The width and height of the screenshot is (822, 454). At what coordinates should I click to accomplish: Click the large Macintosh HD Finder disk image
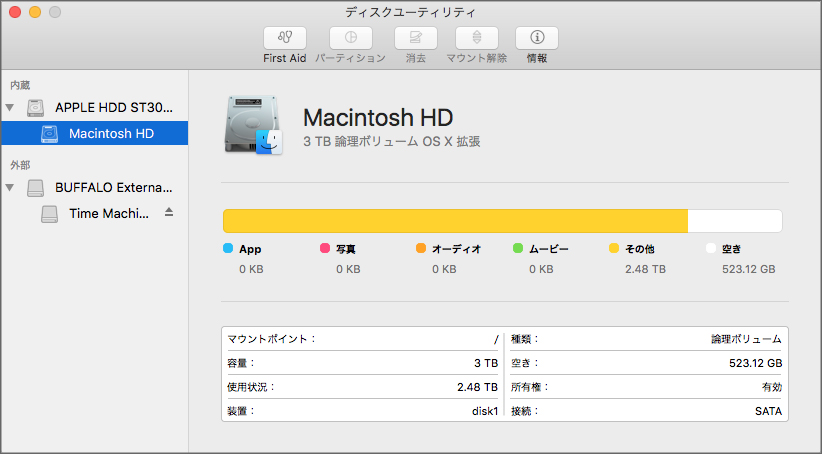(254, 125)
